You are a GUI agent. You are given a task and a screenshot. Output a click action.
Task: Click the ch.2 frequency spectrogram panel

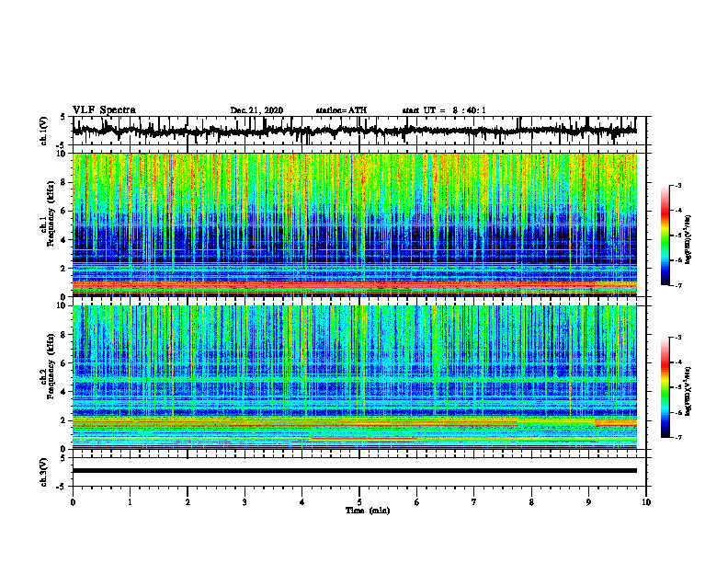pyautogui.click(x=354, y=377)
